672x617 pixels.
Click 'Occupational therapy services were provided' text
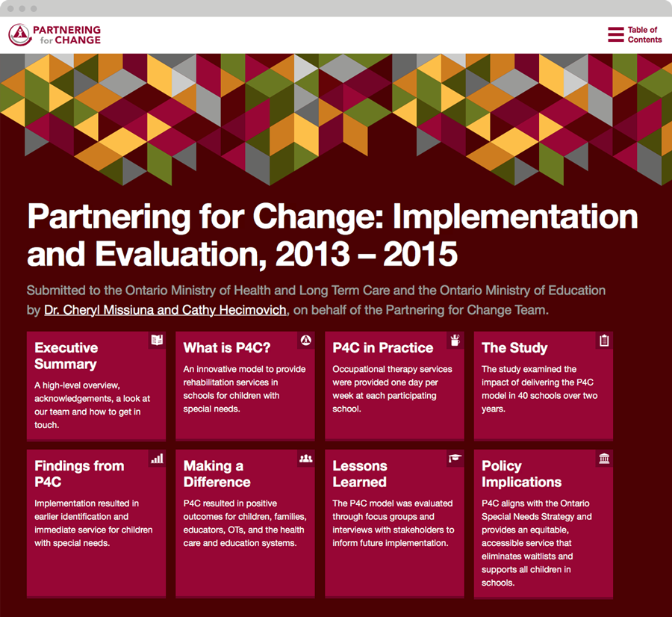pyautogui.click(x=392, y=389)
